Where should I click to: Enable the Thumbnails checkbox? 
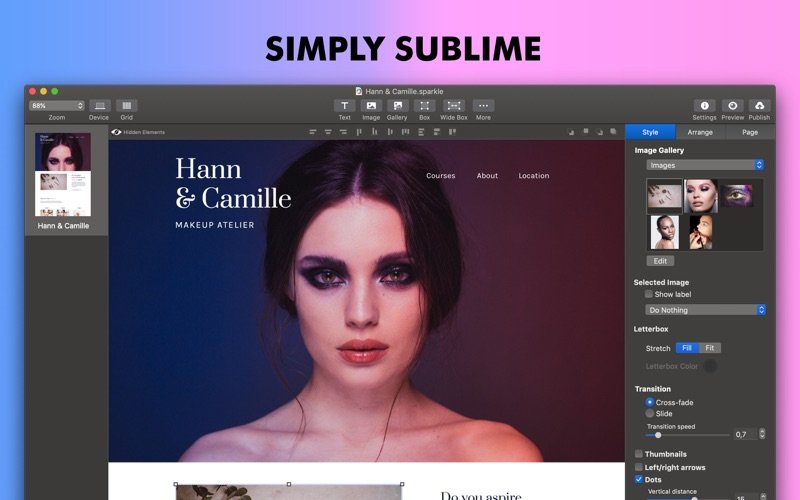tap(639, 454)
